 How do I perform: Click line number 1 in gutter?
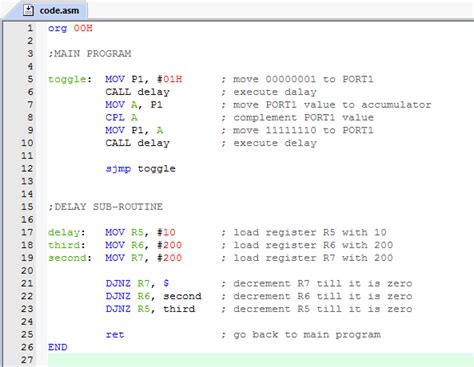(30, 28)
